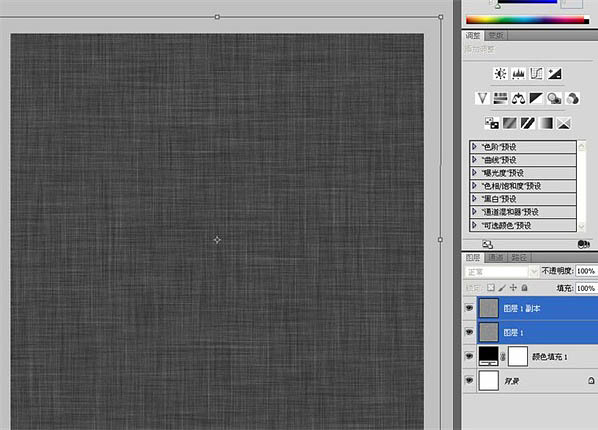Switch to the 蒙版 tab
598x430 pixels.
coord(495,35)
